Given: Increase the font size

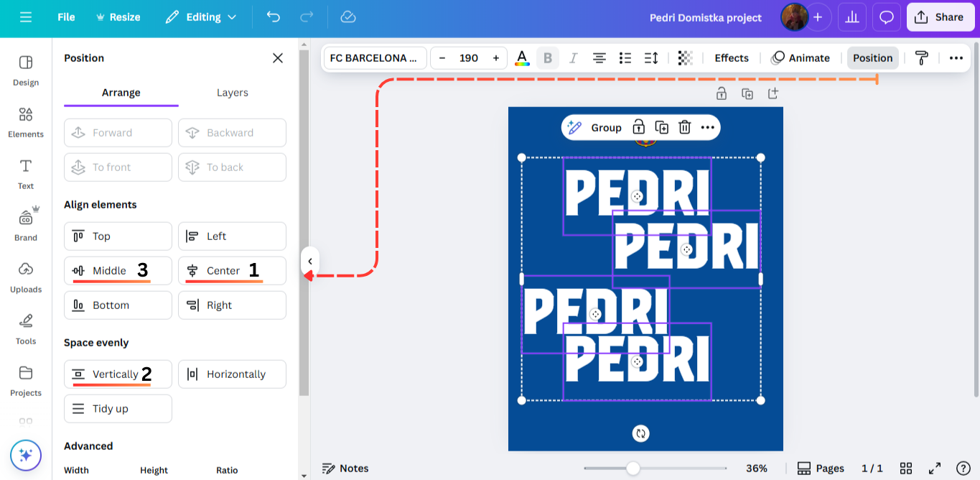Looking at the screenshot, I should (x=495, y=58).
